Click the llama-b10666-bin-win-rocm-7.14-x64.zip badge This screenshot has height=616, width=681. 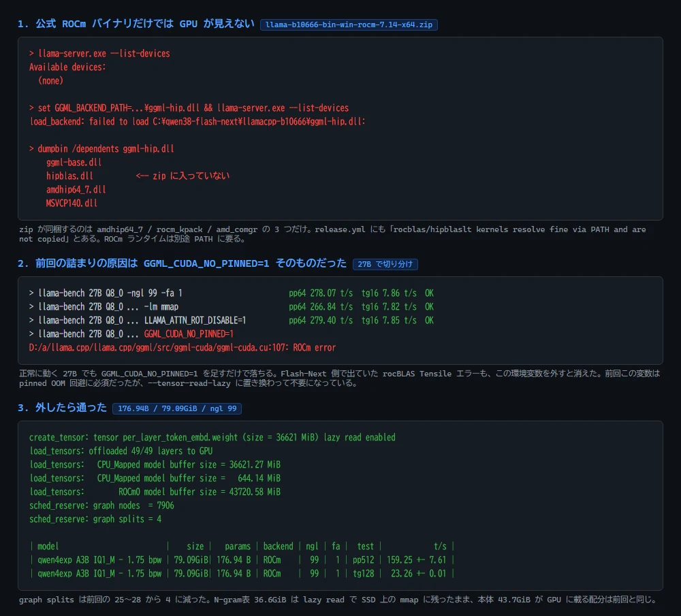[x=349, y=25]
